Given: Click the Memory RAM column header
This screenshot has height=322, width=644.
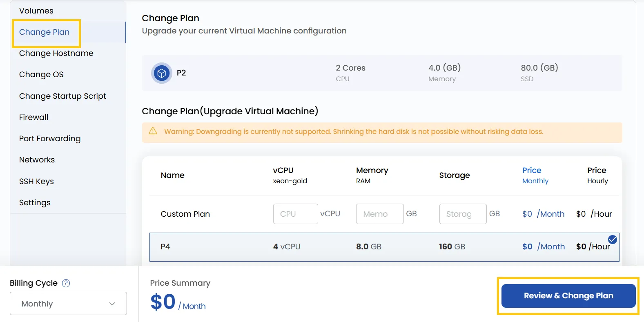Looking at the screenshot, I should pyautogui.click(x=372, y=175).
